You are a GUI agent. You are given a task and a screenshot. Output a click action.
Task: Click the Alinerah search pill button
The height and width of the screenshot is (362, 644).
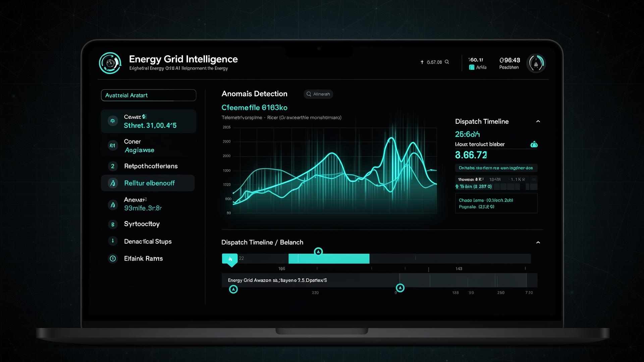click(318, 94)
